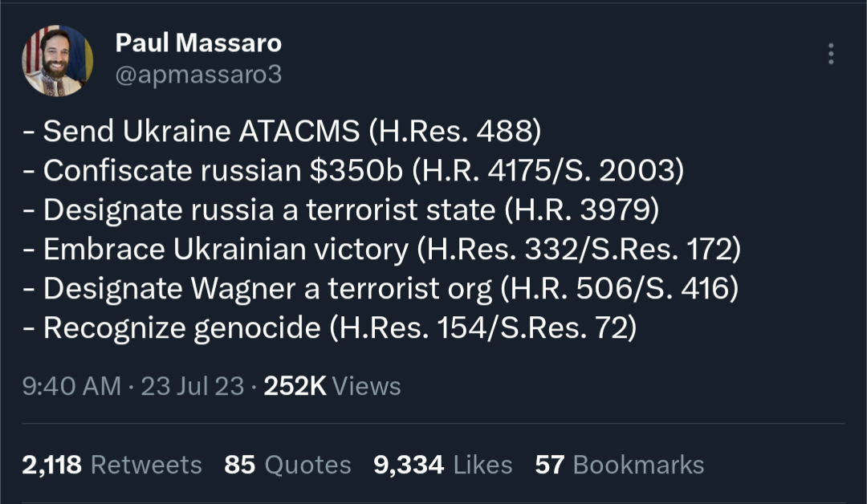Click the @apmassaro3 handle

198,75
